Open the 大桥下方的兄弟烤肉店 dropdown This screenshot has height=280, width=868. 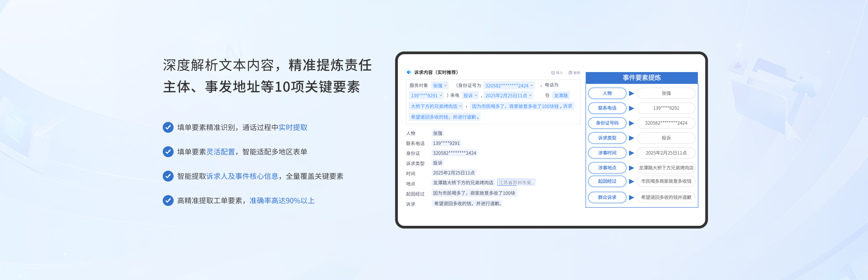point(436,106)
